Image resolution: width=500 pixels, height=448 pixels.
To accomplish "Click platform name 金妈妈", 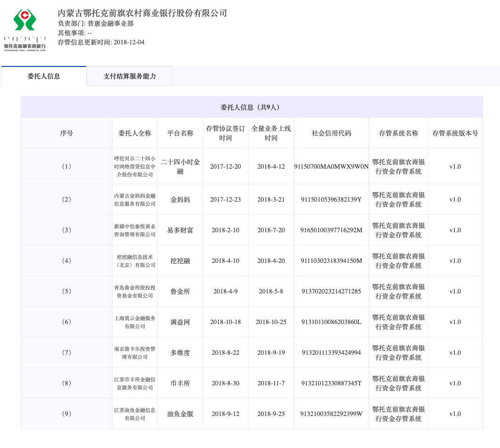I will (x=180, y=200).
